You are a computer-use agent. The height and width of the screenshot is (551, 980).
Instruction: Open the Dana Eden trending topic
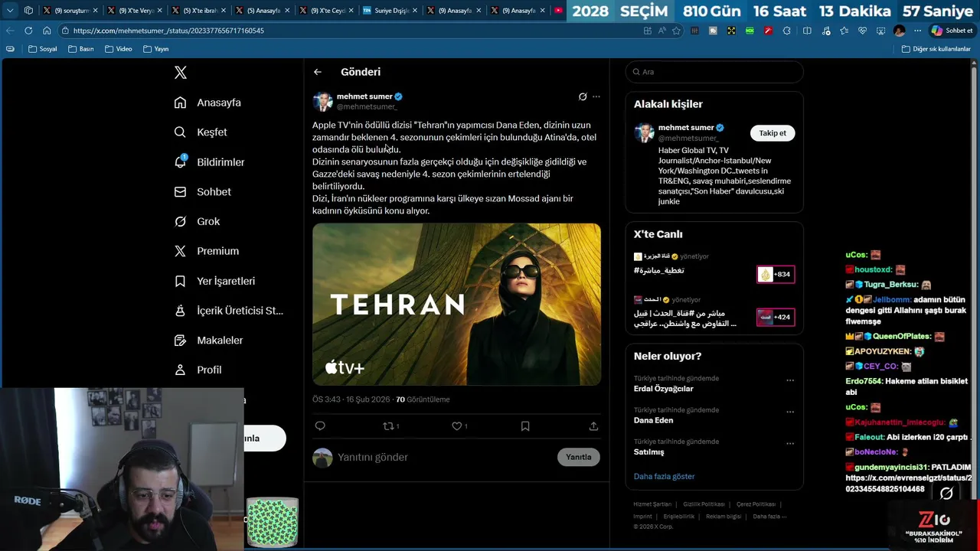[654, 420]
